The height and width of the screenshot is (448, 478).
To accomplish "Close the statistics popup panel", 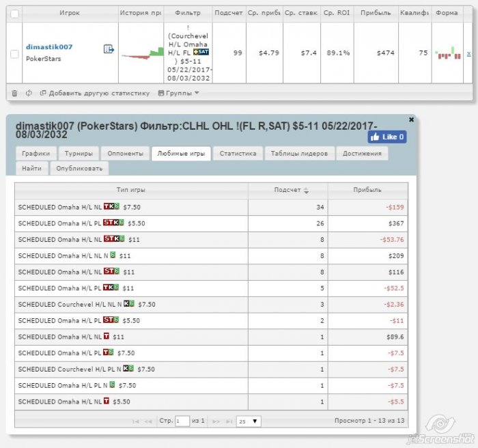I will coord(411,120).
